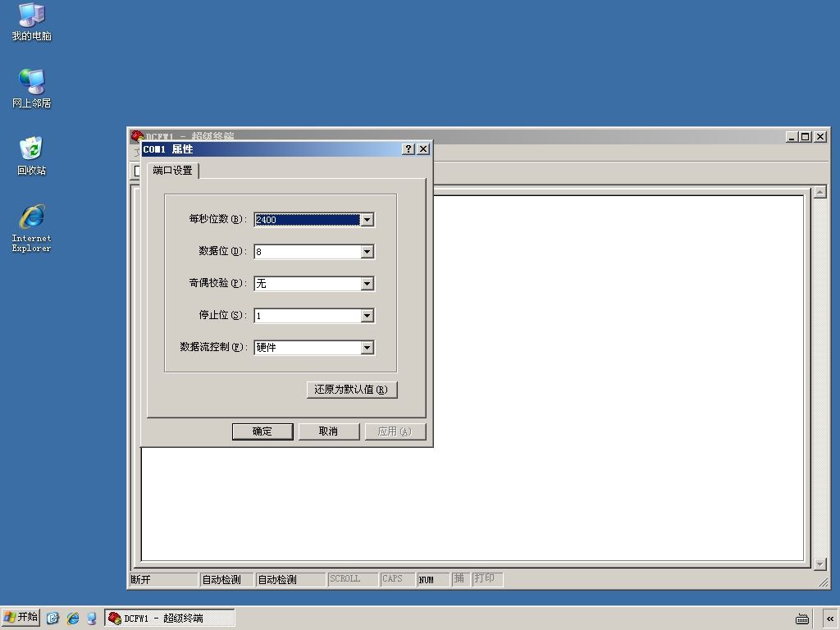Open stop bits dropdown arrow
The width and height of the screenshot is (840, 630).
(367, 316)
